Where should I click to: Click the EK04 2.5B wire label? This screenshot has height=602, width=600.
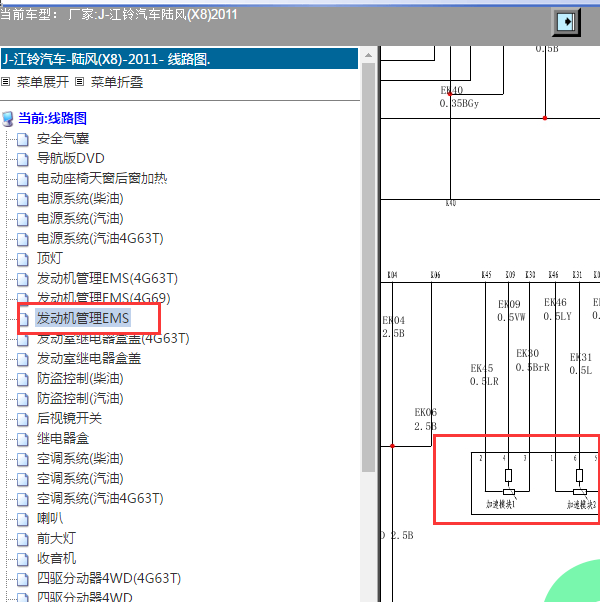tap(393, 327)
